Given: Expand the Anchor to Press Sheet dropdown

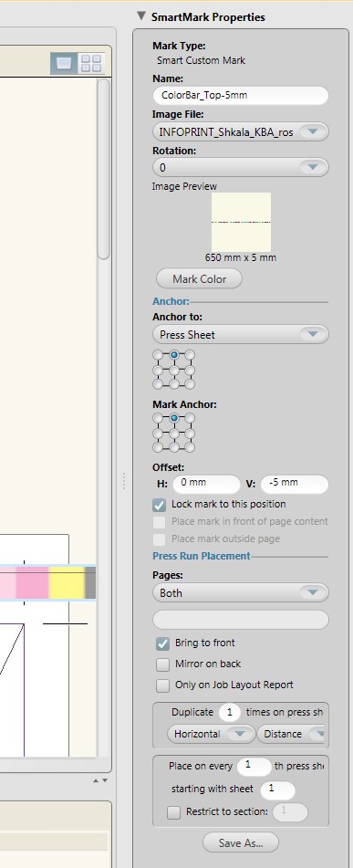Looking at the screenshot, I should click(x=241, y=334).
